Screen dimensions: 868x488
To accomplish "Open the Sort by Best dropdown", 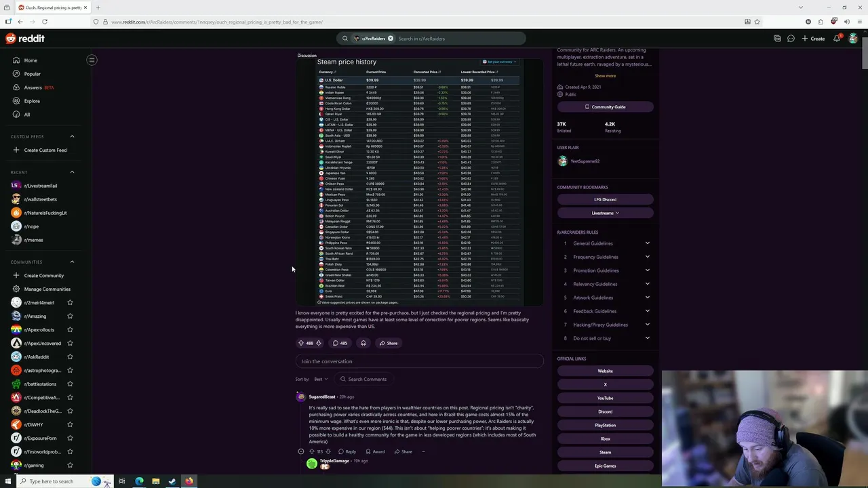I will pos(321,379).
